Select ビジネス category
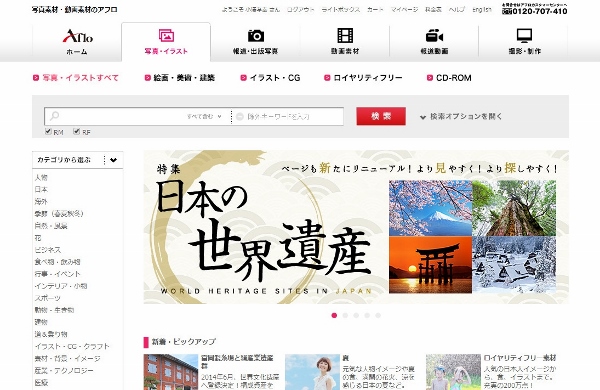 pos(48,250)
